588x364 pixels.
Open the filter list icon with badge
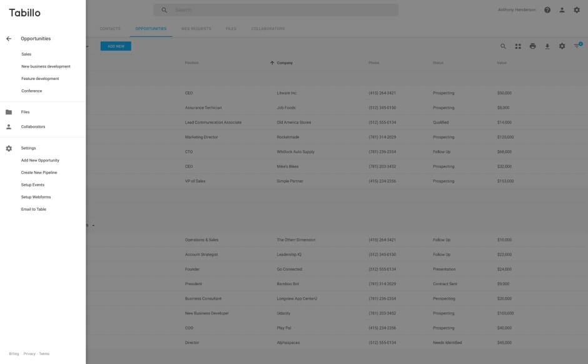point(577,46)
